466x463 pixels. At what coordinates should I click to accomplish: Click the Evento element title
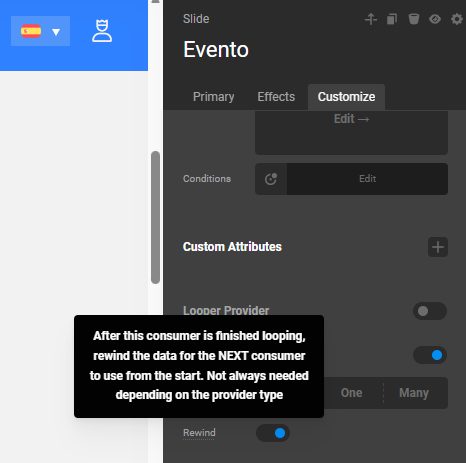(216, 50)
